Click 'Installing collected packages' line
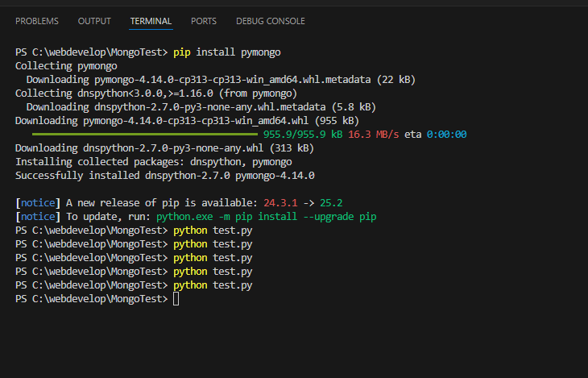 pyautogui.click(x=153, y=162)
